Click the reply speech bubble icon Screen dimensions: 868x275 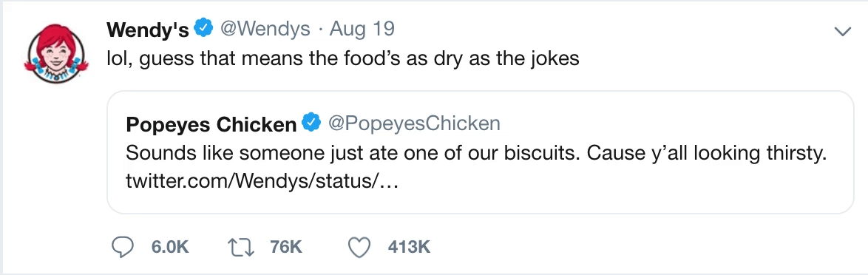click(x=123, y=248)
